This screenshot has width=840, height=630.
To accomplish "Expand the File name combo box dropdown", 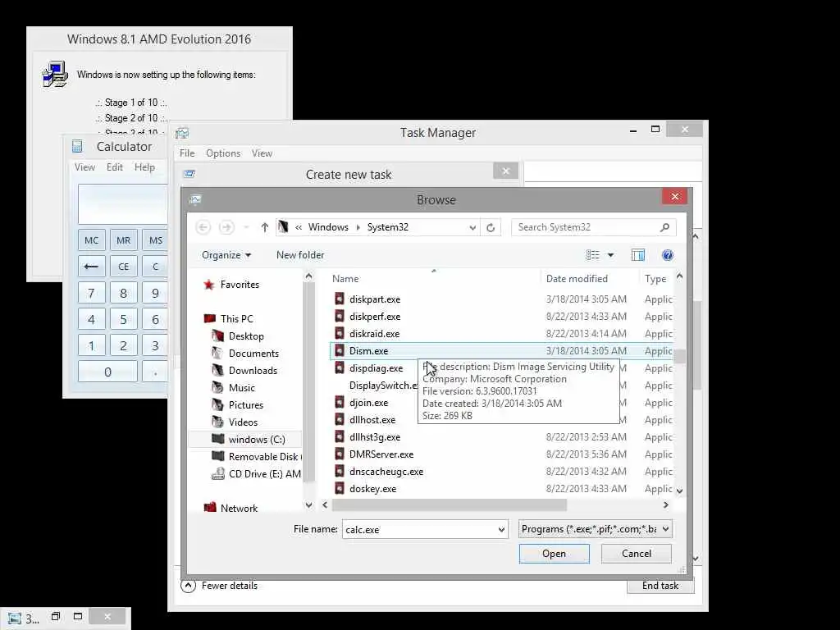I will (x=501, y=529).
